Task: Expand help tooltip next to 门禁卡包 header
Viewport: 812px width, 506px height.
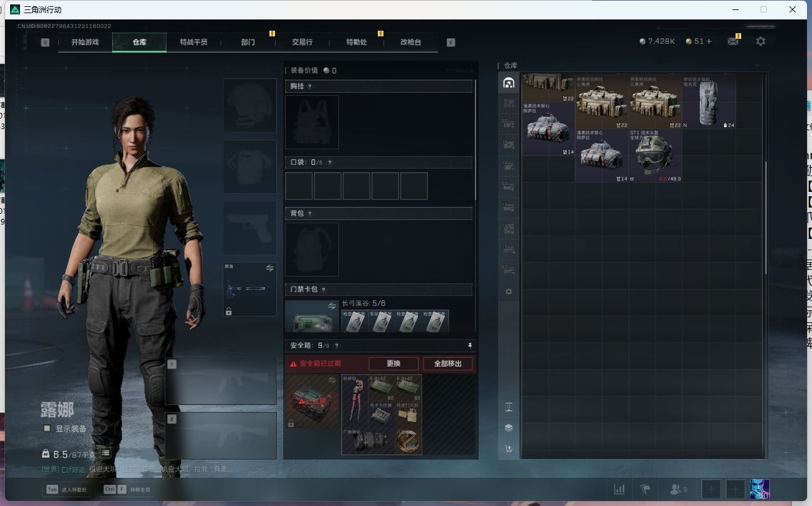Action: (323, 290)
